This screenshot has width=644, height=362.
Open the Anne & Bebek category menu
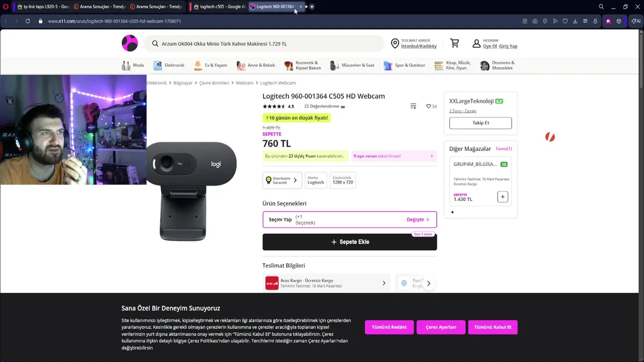pos(256,65)
